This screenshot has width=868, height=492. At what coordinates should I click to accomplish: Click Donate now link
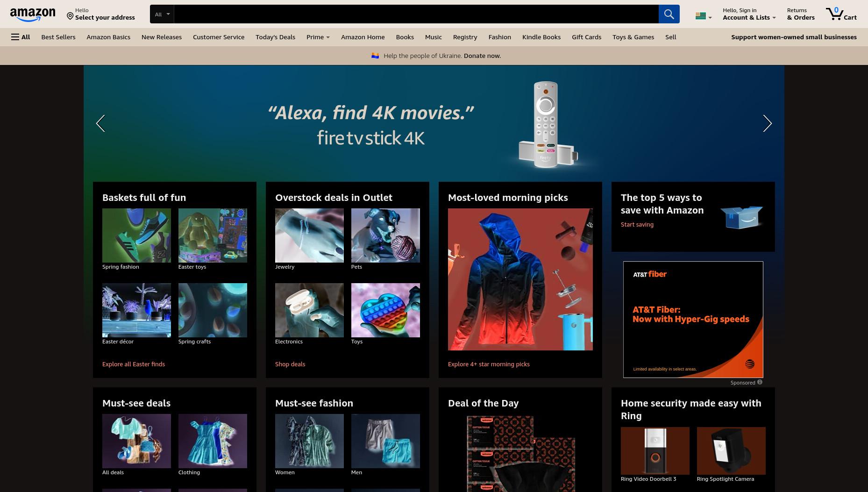482,56
